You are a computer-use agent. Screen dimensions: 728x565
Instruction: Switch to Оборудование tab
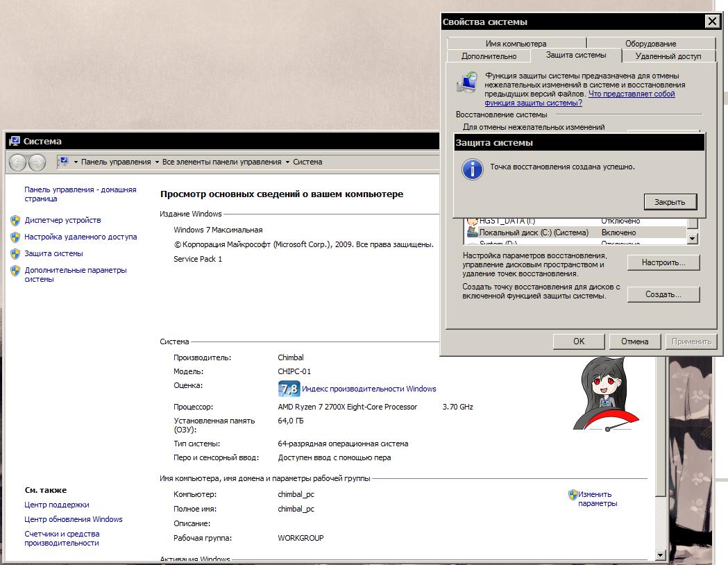[650, 44]
